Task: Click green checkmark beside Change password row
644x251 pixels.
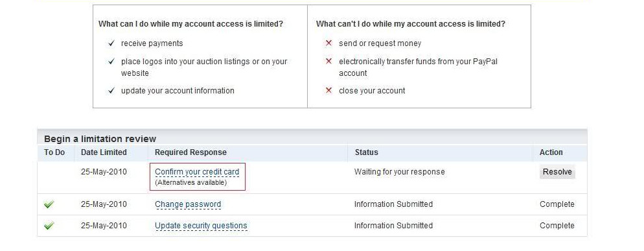Action: pos(49,204)
